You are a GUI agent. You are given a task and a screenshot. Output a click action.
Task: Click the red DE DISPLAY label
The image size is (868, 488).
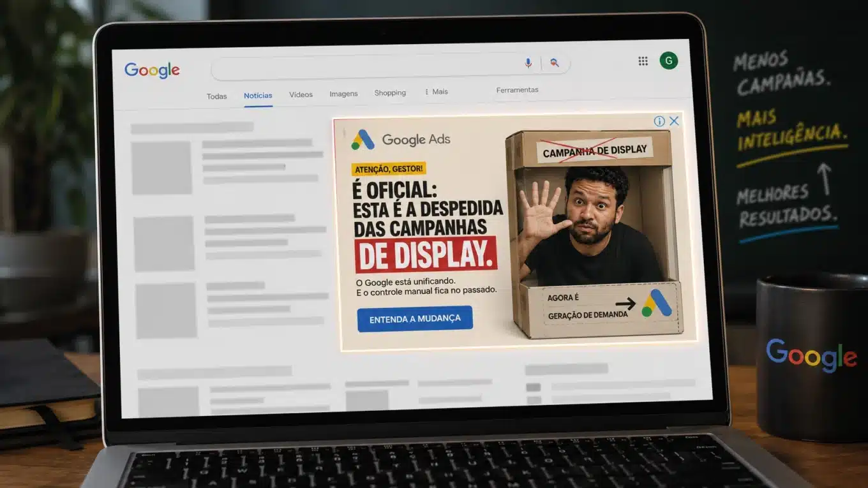tap(426, 255)
